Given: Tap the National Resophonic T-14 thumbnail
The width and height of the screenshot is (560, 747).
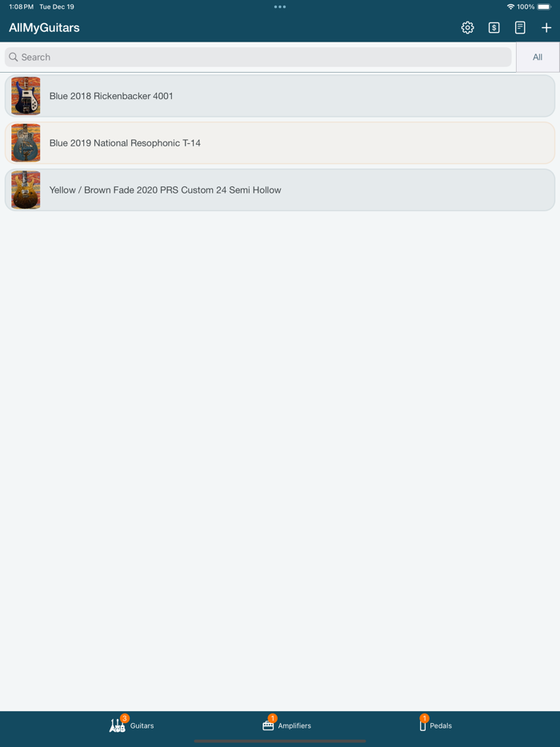Looking at the screenshot, I should [x=26, y=143].
